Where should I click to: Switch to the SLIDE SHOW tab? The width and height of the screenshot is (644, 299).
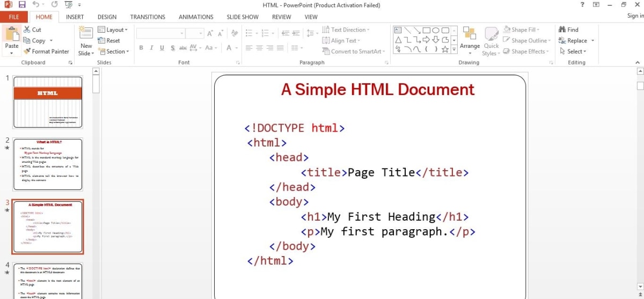tap(243, 17)
